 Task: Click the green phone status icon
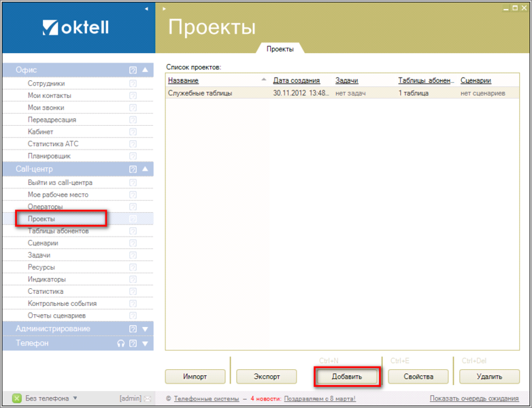16,398
